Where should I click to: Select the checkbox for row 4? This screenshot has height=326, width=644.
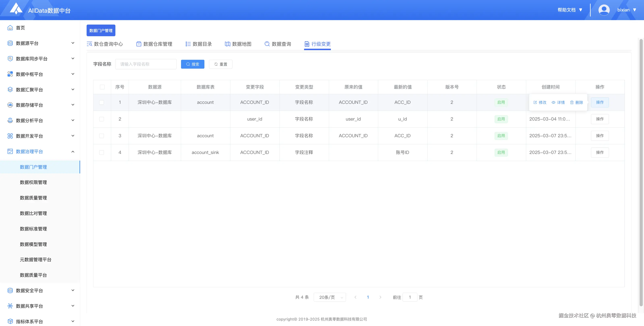[101, 152]
